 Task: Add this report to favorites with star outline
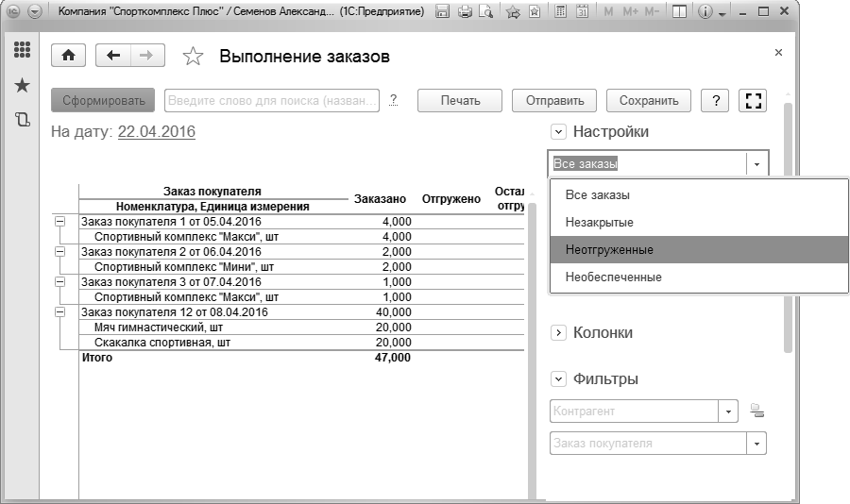coord(193,57)
